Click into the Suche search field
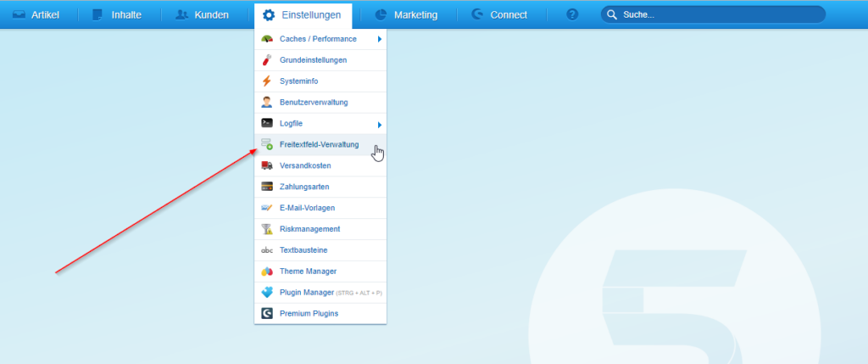 coord(721,14)
